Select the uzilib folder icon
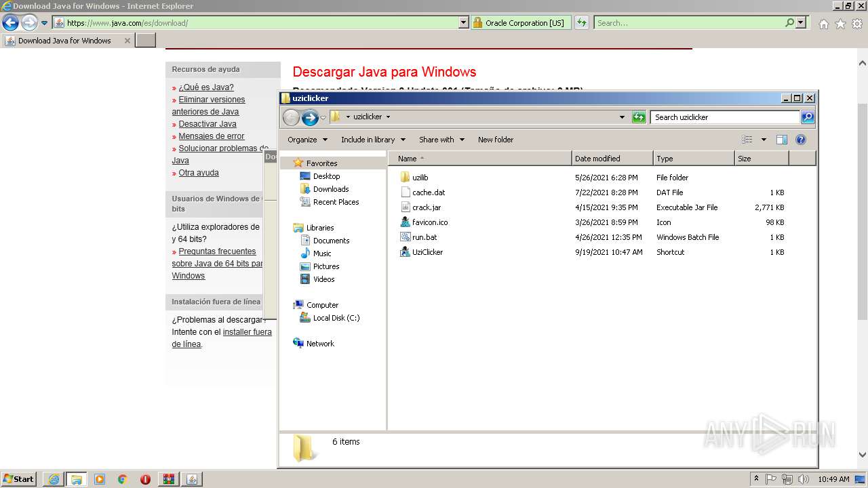This screenshot has height=488, width=868. coord(405,178)
